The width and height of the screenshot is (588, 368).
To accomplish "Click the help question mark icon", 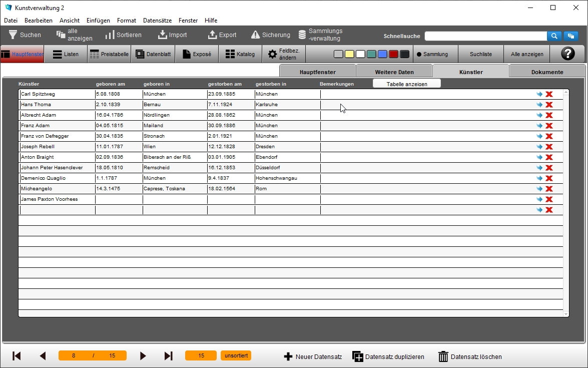I will point(567,54).
